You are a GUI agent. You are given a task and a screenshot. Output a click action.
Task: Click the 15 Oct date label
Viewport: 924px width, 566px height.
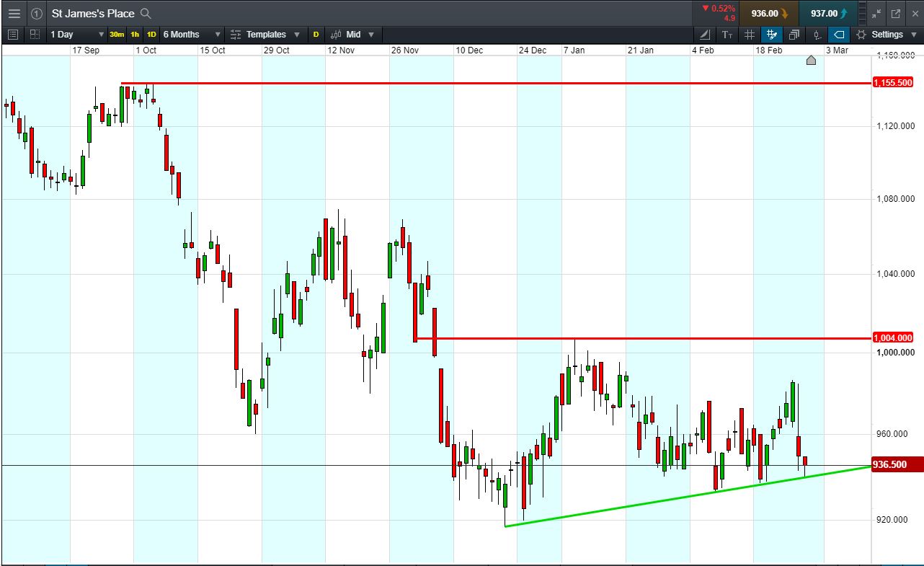click(x=213, y=50)
